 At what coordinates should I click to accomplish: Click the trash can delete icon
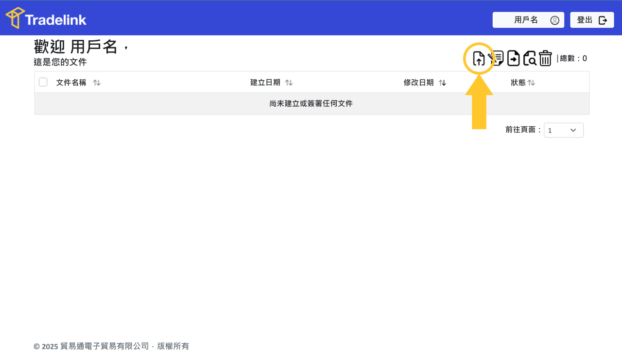[546, 58]
